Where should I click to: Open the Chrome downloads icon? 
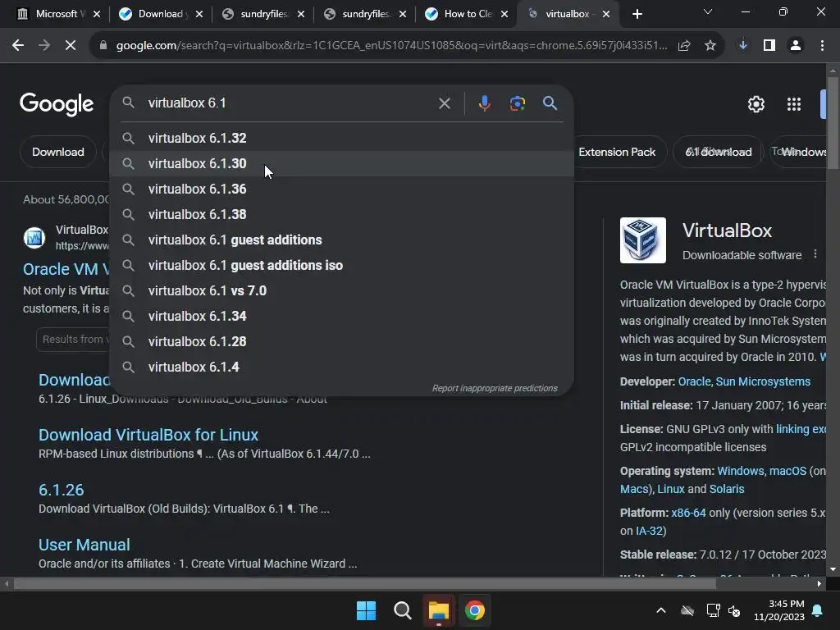tap(743, 46)
